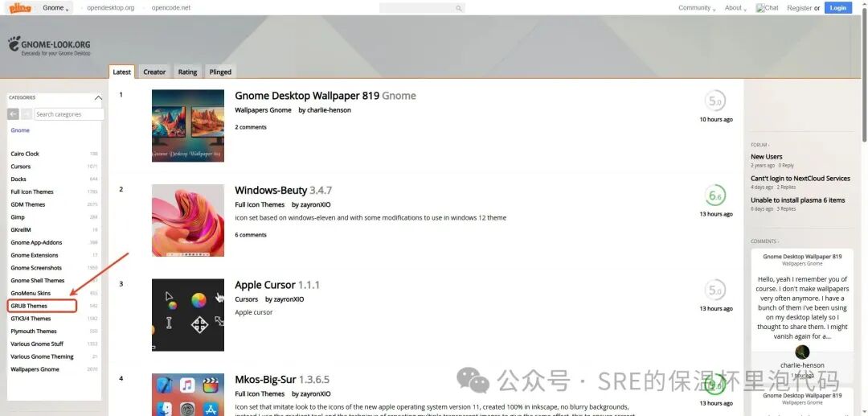Open the GRUB Themes category
The height and width of the screenshot is (416, 868).
click(29, 306)
